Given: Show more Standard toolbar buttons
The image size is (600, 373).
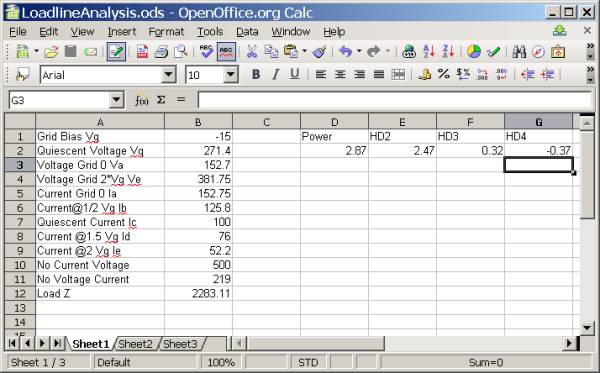Looking at the screenshot, I should point(590,46).
